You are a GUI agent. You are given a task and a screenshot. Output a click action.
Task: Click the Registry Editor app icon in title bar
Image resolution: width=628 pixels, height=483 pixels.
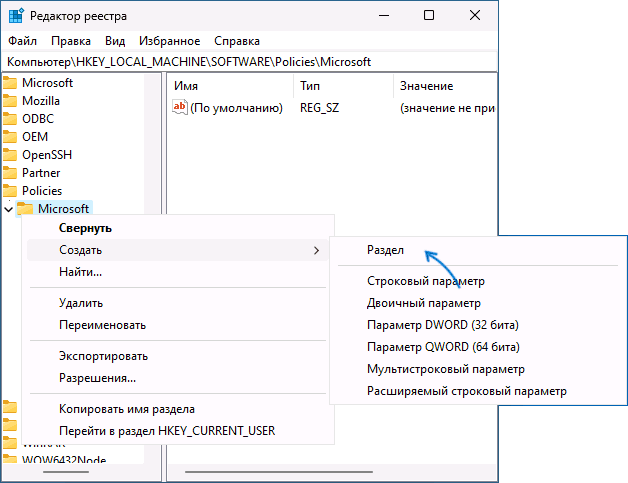coord(16,16)
